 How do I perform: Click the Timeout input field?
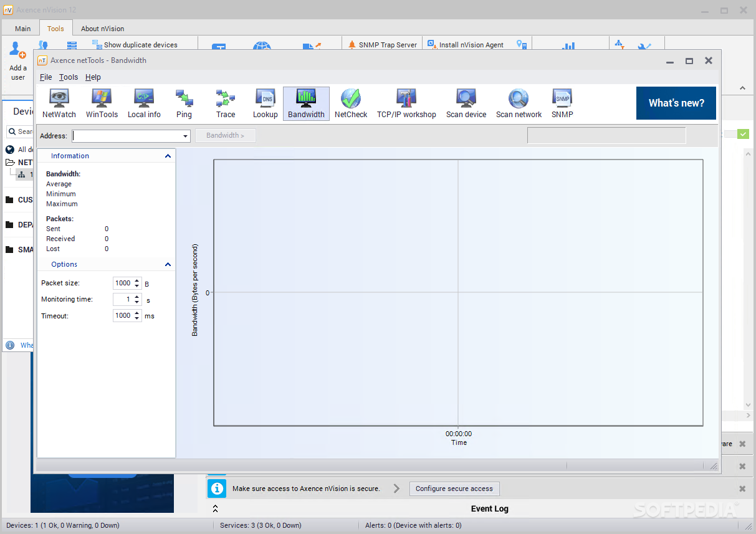tap(123, 315)
